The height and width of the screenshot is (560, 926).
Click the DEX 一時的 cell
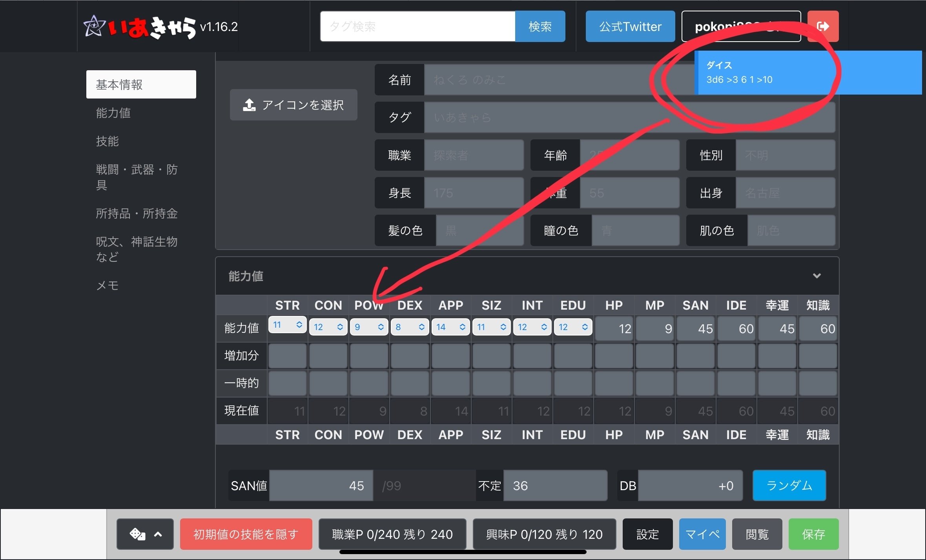pyautogui.click(x=410, y=383)
